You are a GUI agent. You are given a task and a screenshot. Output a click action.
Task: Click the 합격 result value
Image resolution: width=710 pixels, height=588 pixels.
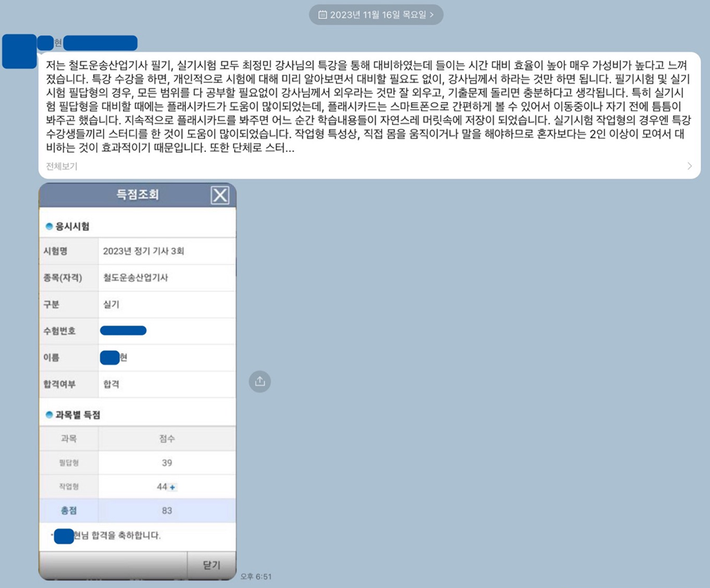coord(111,384)
